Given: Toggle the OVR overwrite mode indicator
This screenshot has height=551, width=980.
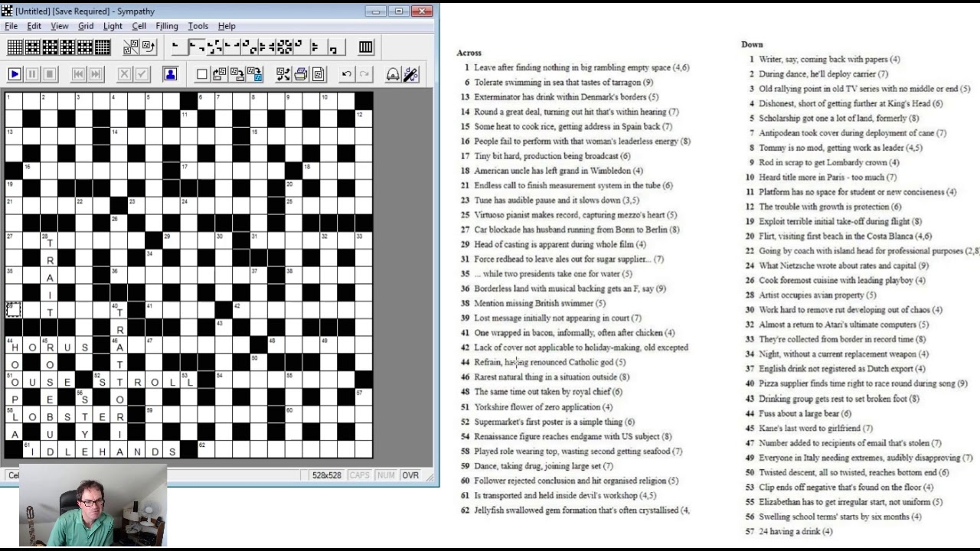Looking at the screenshot, I should (410, 475).
